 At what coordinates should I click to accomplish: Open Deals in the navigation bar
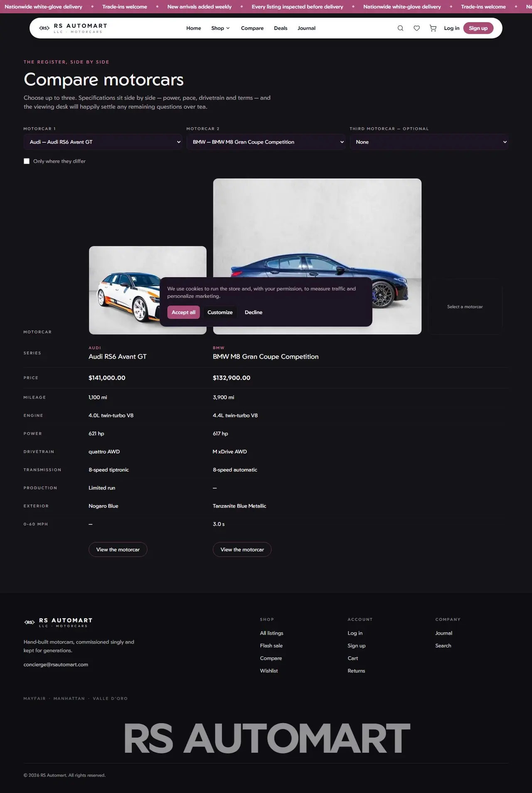(281, 28)
